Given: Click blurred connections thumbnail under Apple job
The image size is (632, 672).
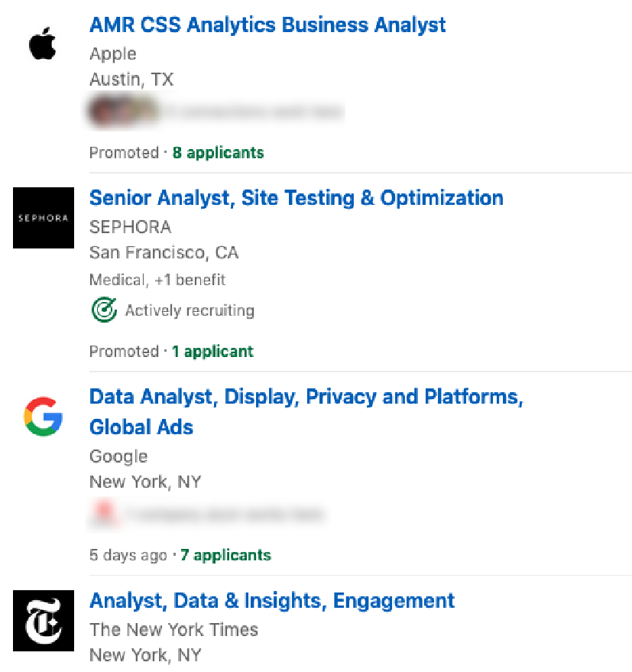Looking at the screenshot, I should point(124,112).
